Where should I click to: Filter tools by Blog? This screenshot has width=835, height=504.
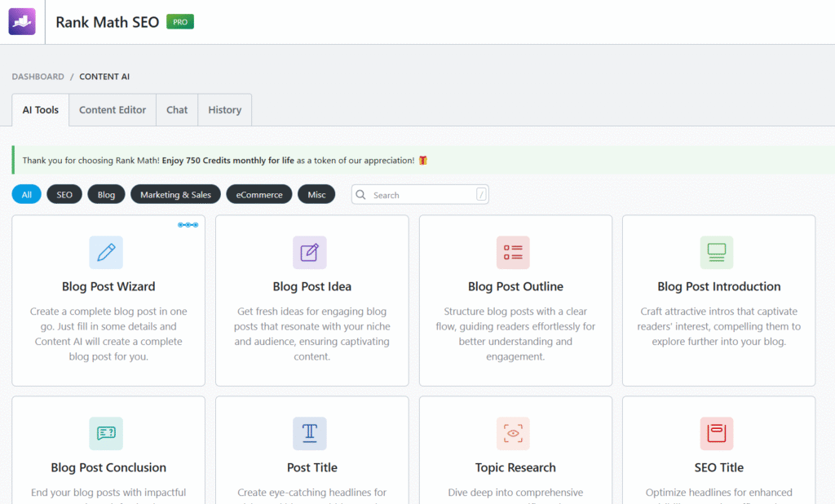tap(106, 194)
